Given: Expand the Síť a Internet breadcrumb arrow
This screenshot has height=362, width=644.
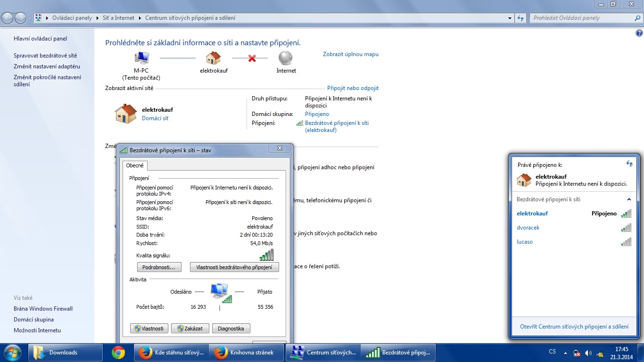Looking at the screenshot, I should click(x=140, y=18).
